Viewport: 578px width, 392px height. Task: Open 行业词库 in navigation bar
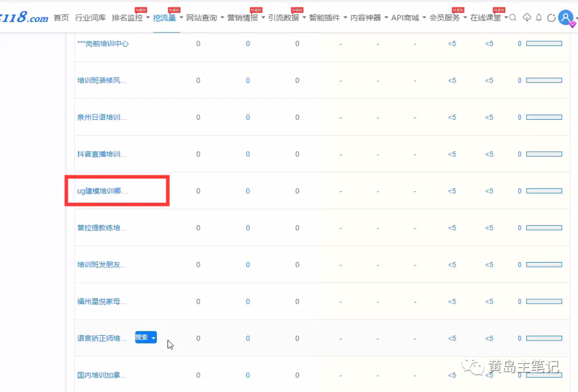click(x=90, y=18)
